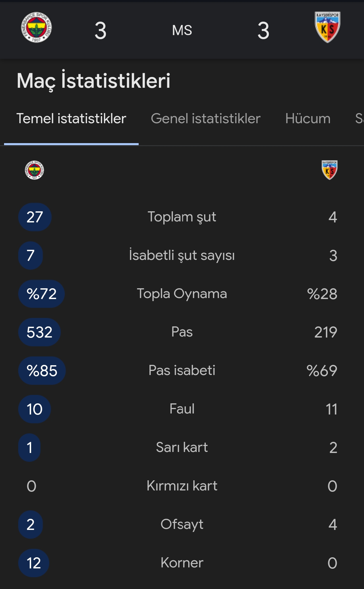Tap the 12 corners badge
364x589 pixels.
click(x=34, y=563)
